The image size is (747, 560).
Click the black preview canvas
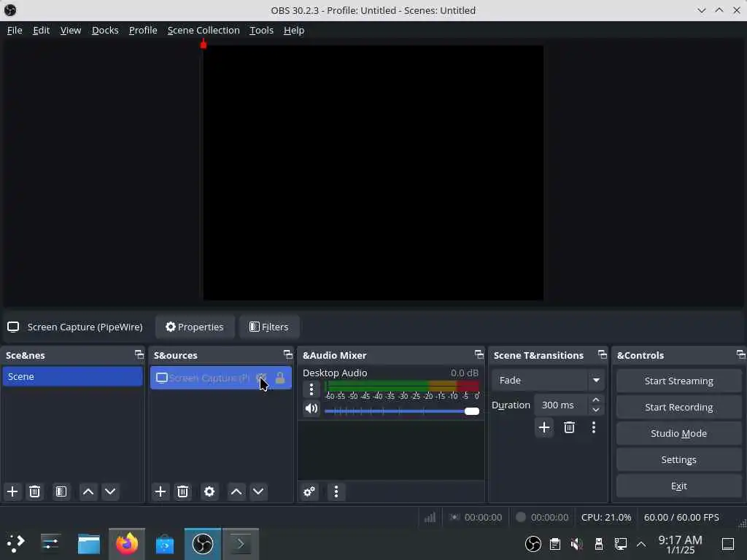point(373,173)
